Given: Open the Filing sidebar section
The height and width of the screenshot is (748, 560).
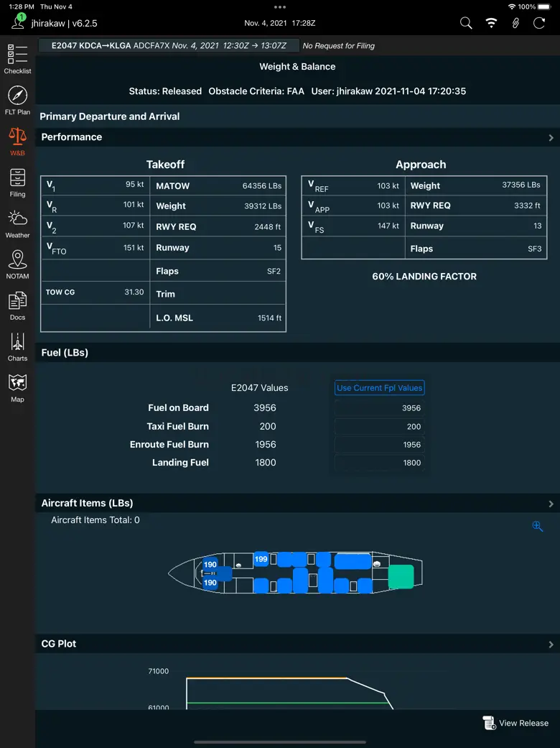Looking at the screenshot, I should click(x=17, y=183).
